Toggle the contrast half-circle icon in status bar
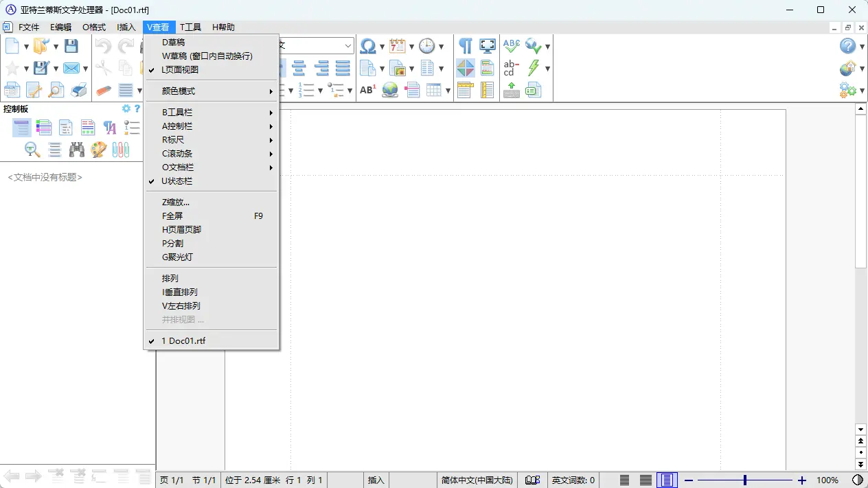The height and width of the screenshot is (488, 868). (858, 480)
